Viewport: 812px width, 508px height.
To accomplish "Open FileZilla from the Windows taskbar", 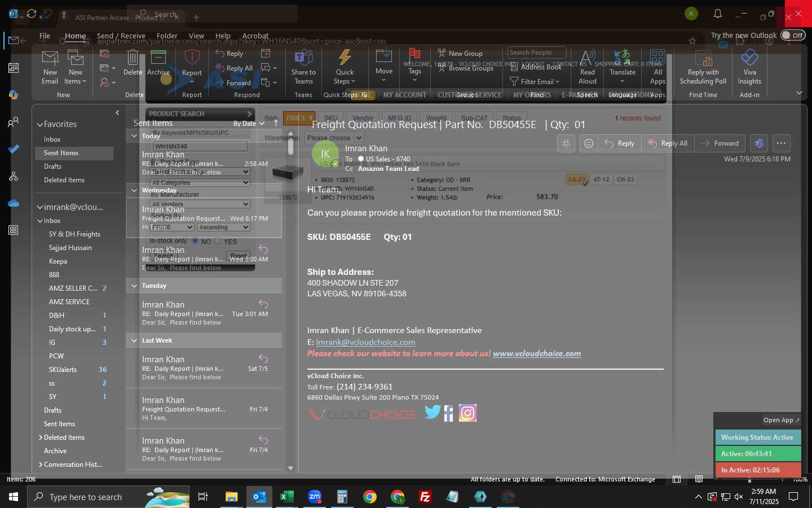I will 425,497.
